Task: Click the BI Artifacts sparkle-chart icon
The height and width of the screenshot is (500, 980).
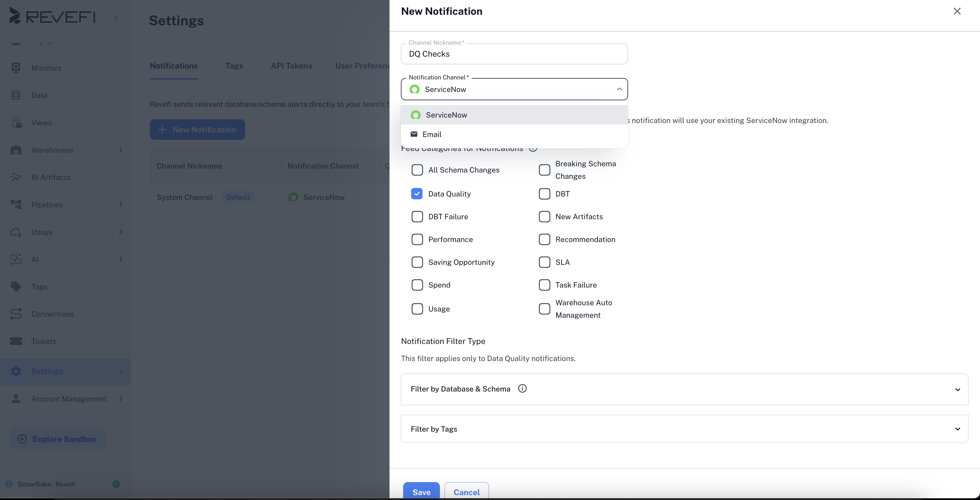Action: coord(16,177)
